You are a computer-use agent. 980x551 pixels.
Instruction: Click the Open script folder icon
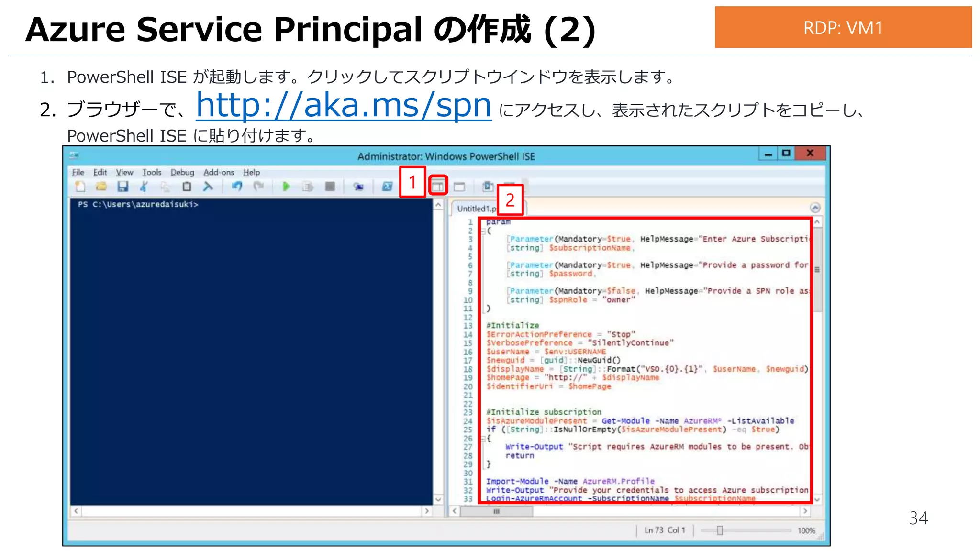pos(101,187)
